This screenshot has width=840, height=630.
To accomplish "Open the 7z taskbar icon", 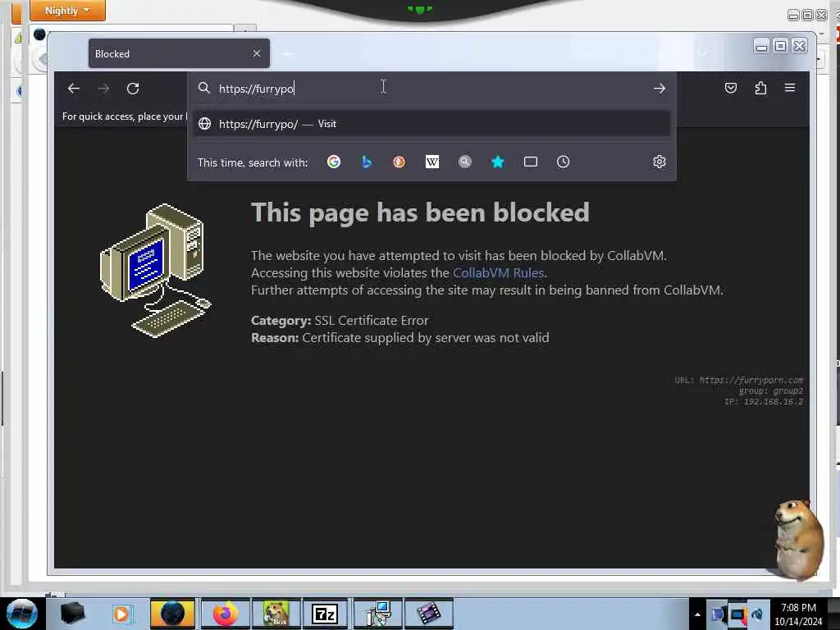I will click(325, 614).
